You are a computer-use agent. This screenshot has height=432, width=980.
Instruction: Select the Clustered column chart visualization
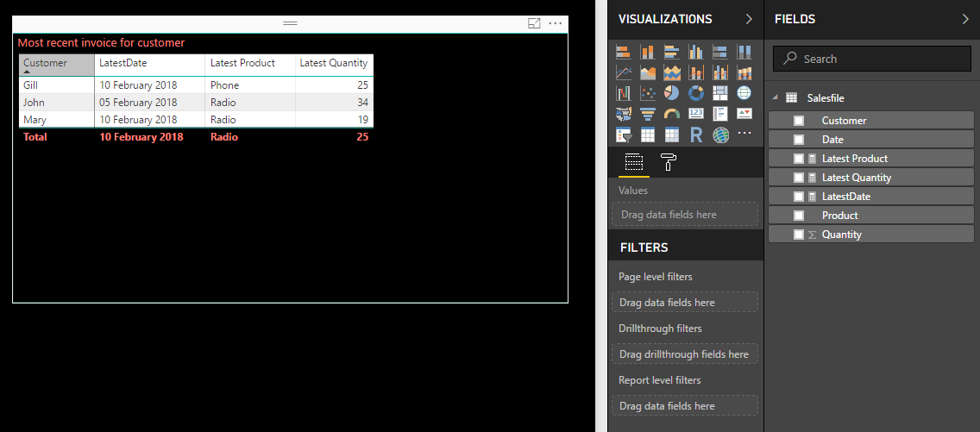695,52
